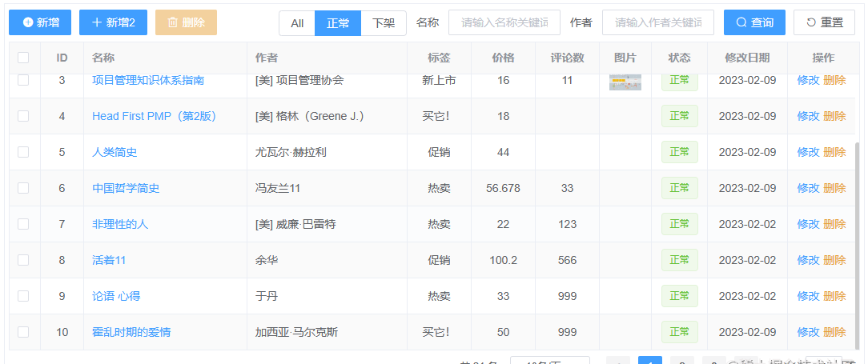868x364 pixels.
Task: Click 修改 for 中国哲学简史 row
Action: [808, 188]
